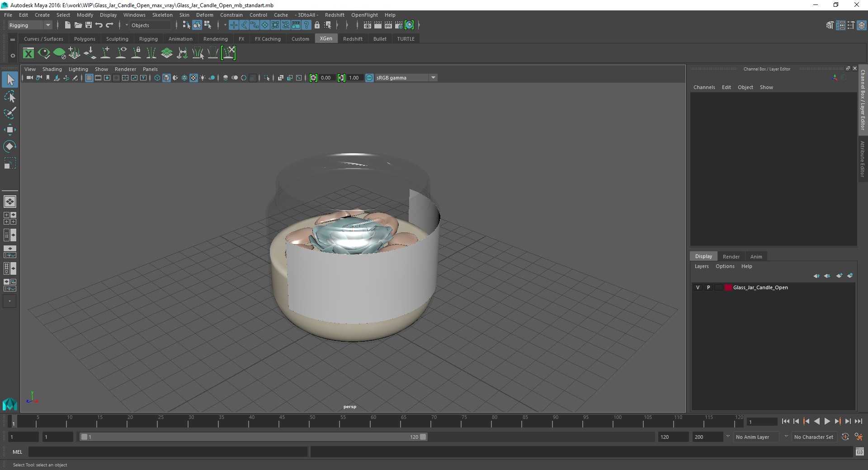Open the Redshift menu in menu bar

pos(335,15)
